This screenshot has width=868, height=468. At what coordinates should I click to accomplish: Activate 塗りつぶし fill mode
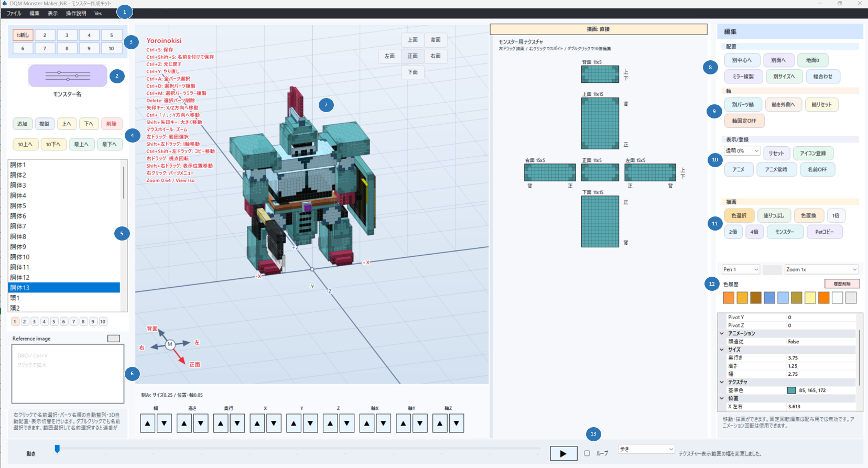[x=774, y=216]
